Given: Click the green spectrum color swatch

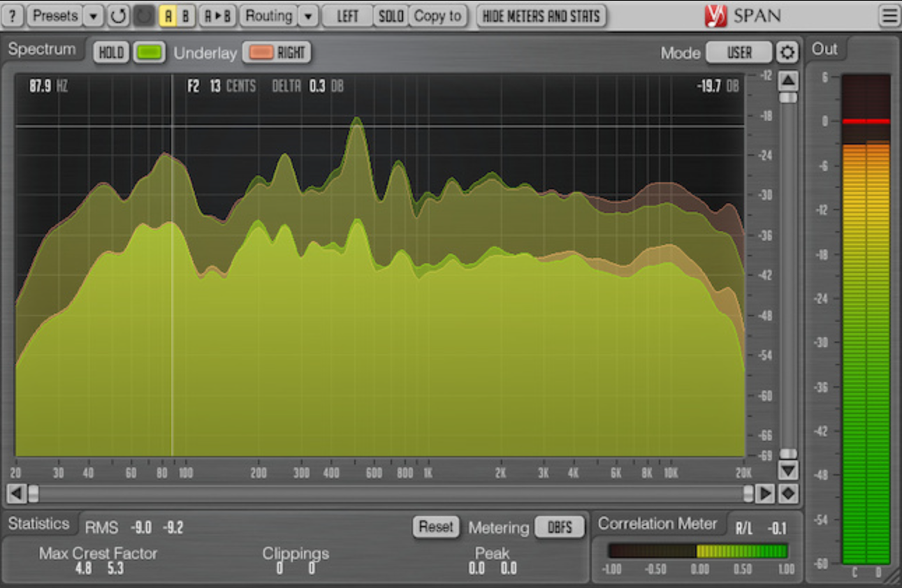Looking at the screenshot, I should (150, 52).
